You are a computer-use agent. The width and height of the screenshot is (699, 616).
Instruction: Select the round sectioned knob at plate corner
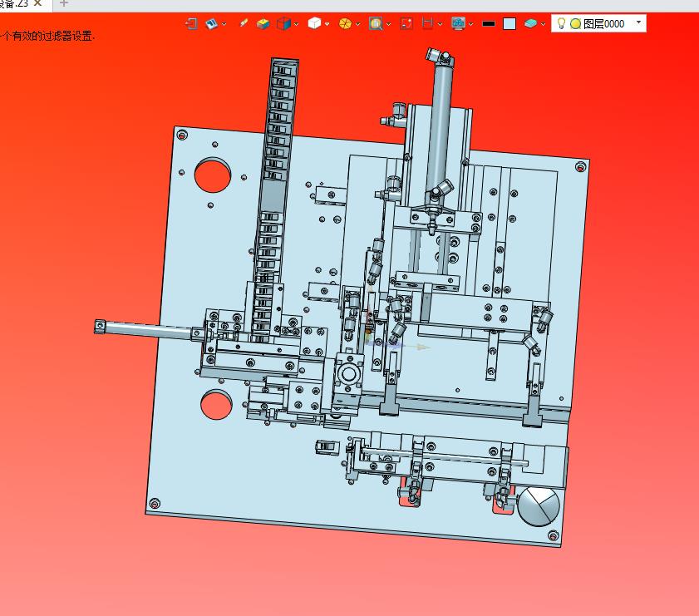pos(539,507)
